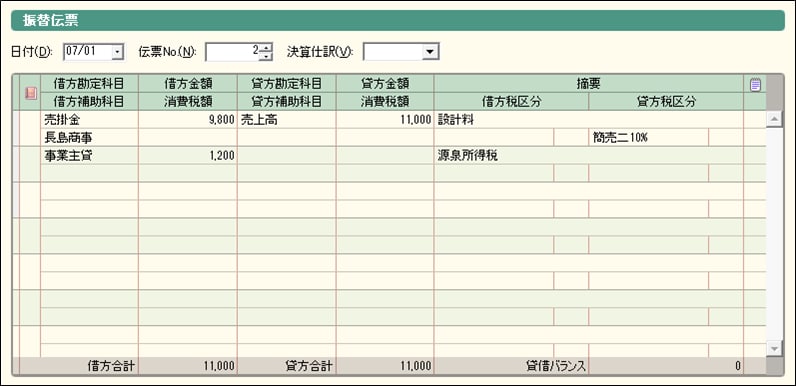Click the 貸方合計 total value 11,000
Screen dimensions: 796x386
point(385,366)
